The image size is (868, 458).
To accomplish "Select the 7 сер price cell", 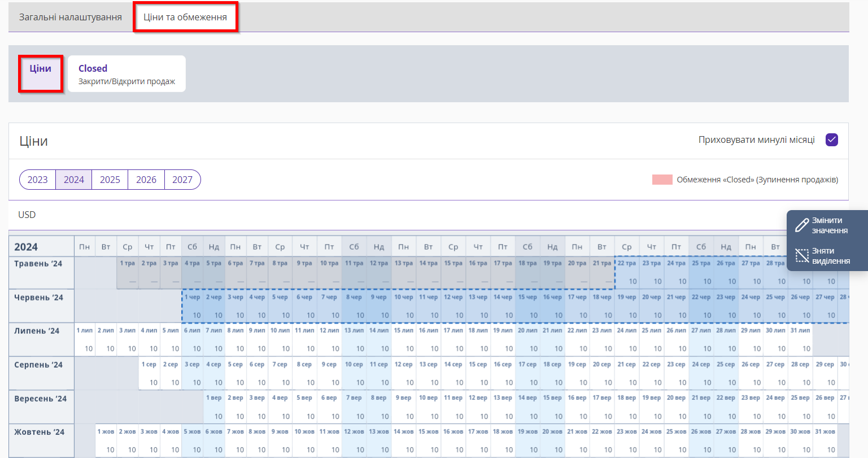I will pyautogui.click(x=280, y=373).
